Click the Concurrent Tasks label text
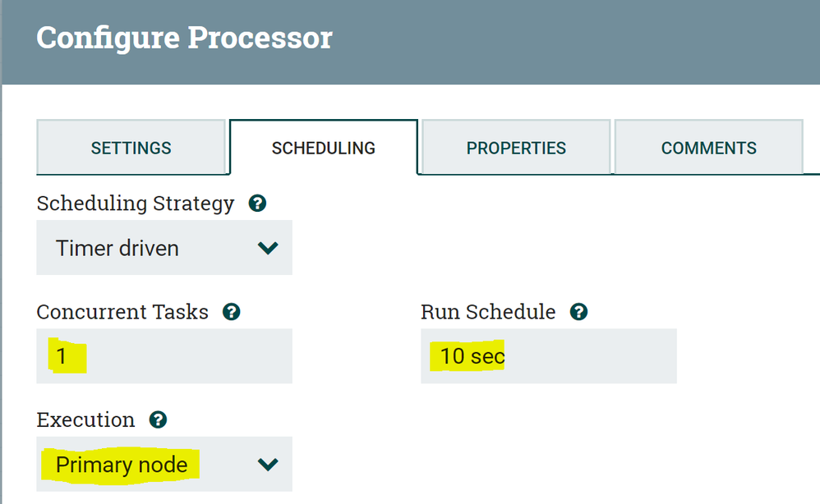The image size is (820, 504). coord(122,312)
